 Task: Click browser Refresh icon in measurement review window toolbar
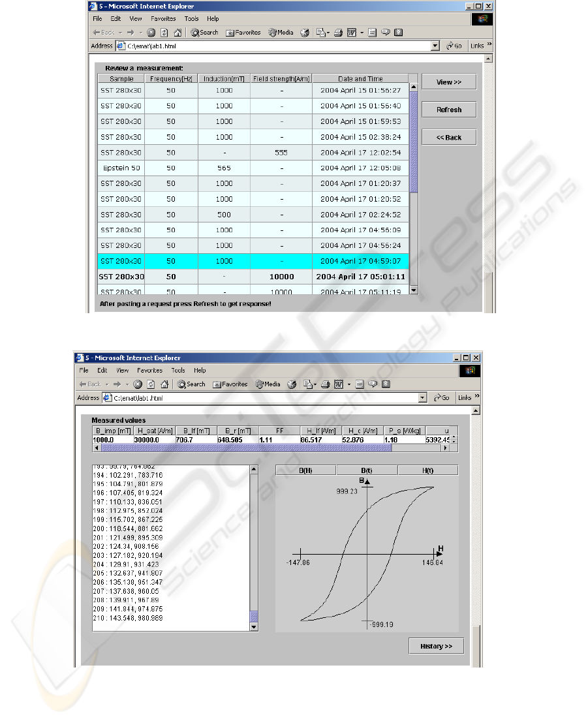point(164,33)
